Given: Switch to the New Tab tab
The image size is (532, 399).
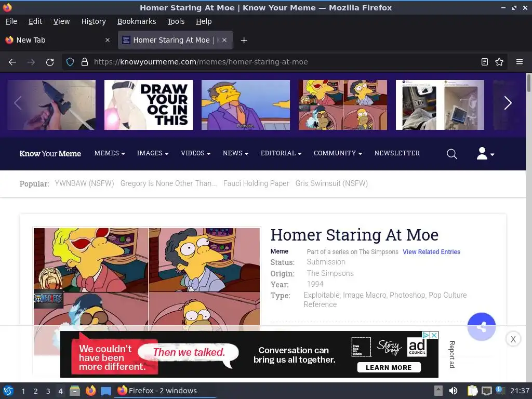Looking at the screenshot, I should click(x=58, y=40).
